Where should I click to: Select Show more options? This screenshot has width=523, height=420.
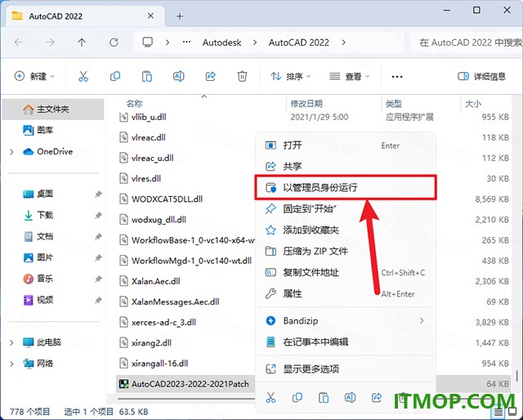point(346,369)
